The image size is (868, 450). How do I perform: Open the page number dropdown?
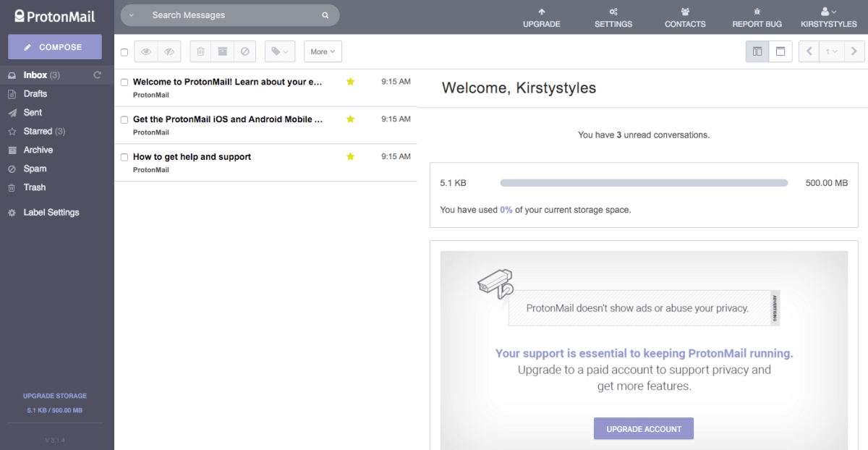point(831,51)
